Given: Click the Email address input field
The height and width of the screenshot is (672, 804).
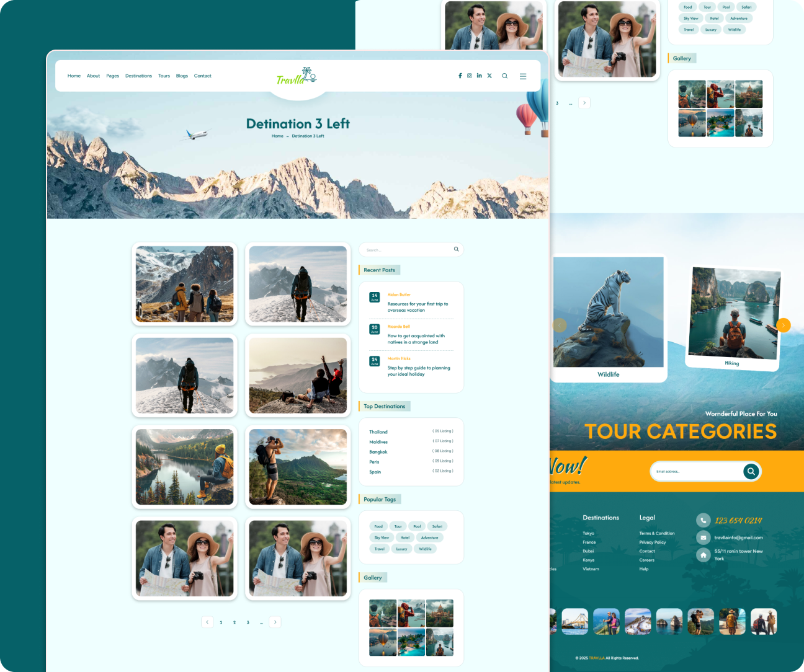Looking at the screenshot, I should (x=695, y=472).
